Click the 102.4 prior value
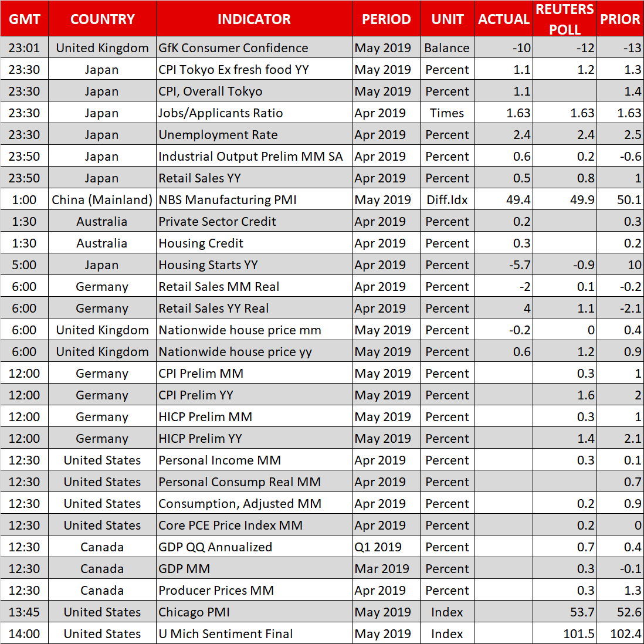Screen dimensions: 644x644 pyautogui.click(x=620, y=633)
